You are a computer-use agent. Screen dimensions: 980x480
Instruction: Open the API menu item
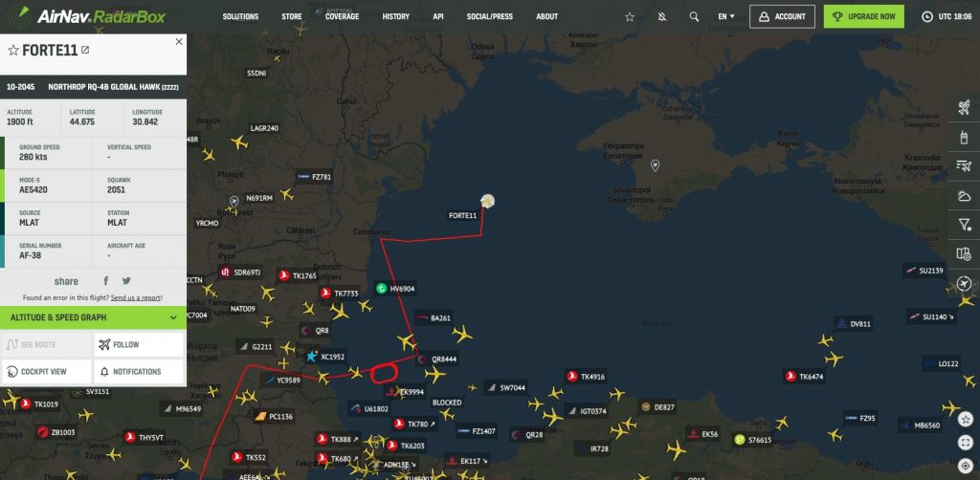(438, 17)
